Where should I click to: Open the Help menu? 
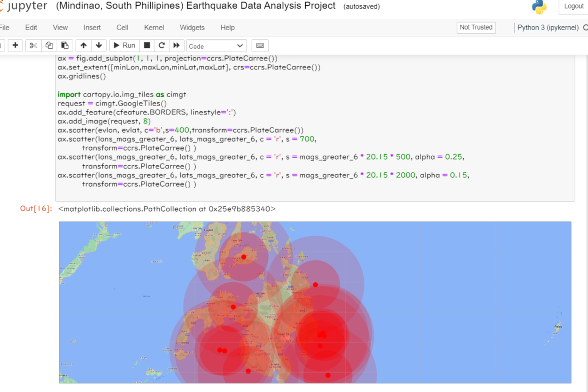tap(227, 27)
